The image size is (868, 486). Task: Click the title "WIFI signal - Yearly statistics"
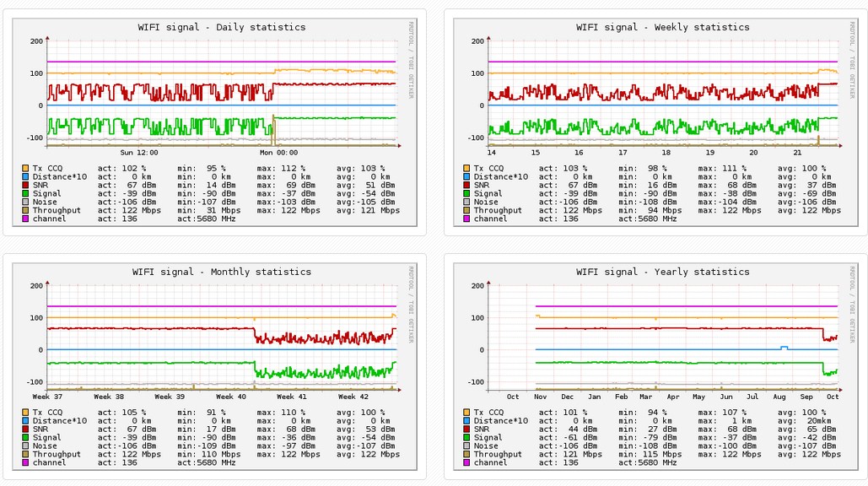pyautogui.click(x=663, y=272)
